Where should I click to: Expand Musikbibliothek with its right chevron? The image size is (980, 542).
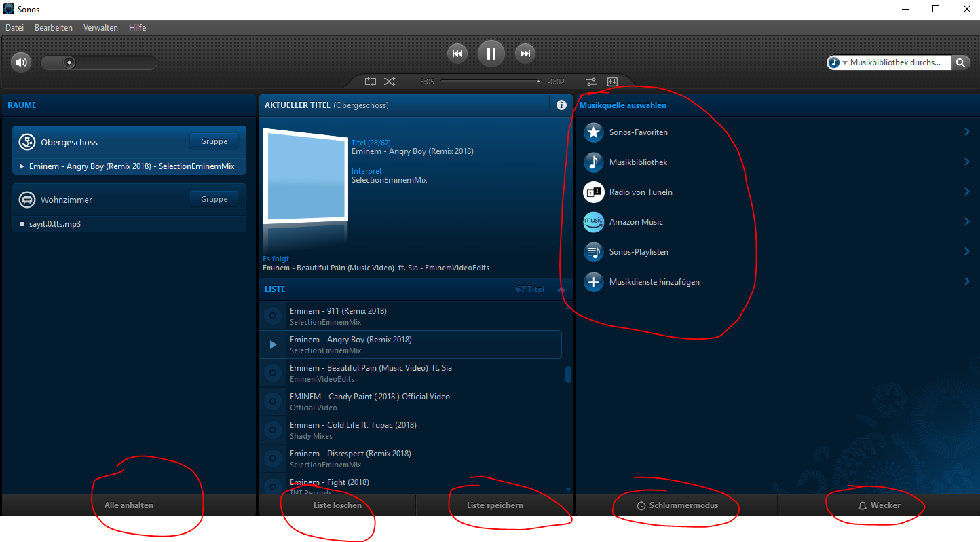pyautogui.click(x=967, y=162)
